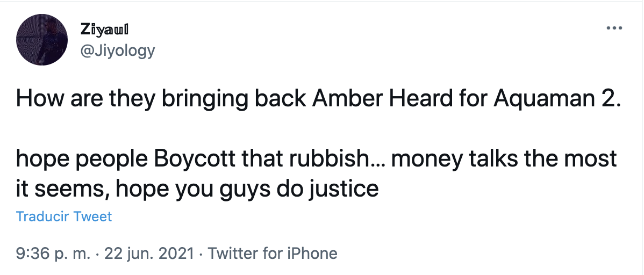644x275 pixels.
Task: Click the 22 jun. 2021 date
Action: [148, 254]
